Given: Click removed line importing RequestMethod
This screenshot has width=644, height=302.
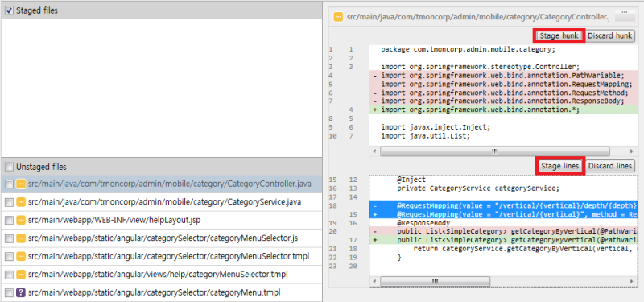Looking at the screenshot, I should pyautogui.click(x=503, y=93).
